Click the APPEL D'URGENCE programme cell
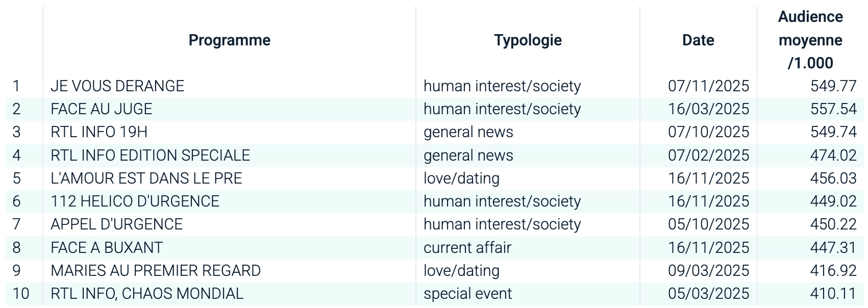This screenshot has height=308, width=868. pyautogui.click(x=117, y=224)
